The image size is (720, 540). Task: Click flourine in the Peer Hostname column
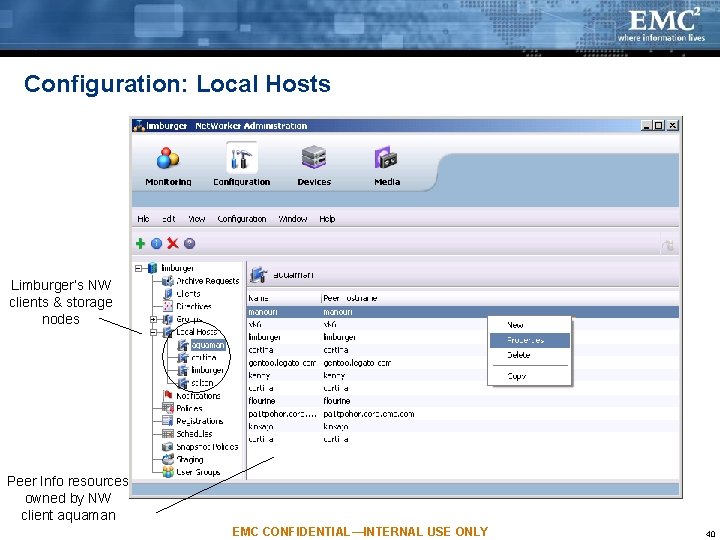coord(337,401)
